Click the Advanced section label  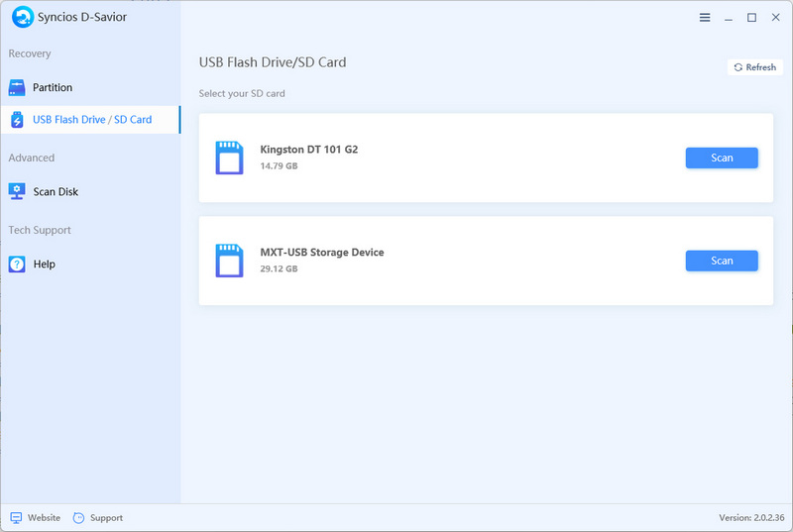click(32, 158)
